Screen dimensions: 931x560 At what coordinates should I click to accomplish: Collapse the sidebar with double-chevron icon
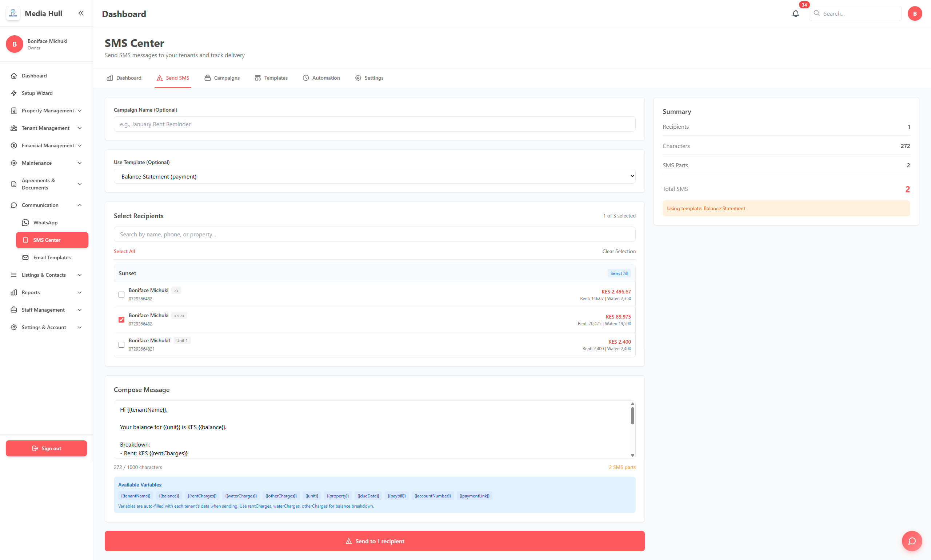pos(81,13)
